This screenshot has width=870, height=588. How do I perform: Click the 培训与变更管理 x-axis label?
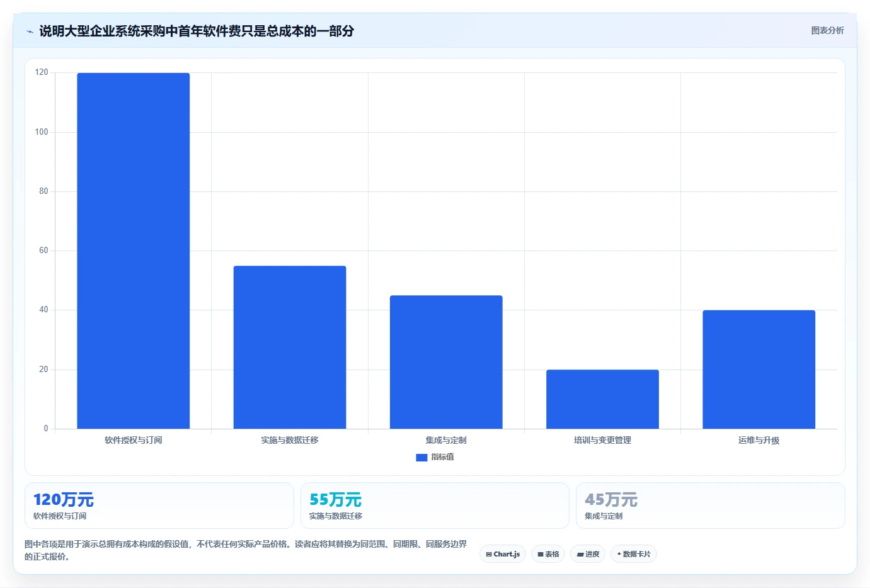(602, 440)
